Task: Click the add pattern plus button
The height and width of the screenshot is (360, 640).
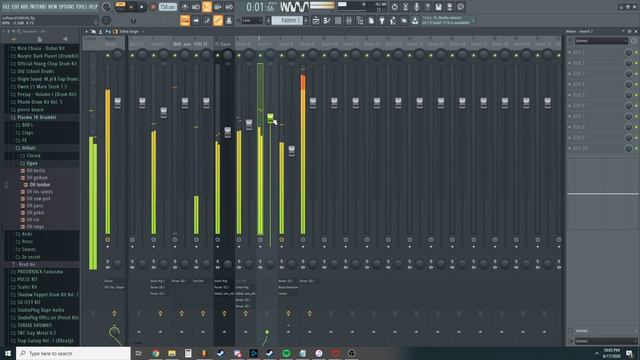Action: (306, 20)
